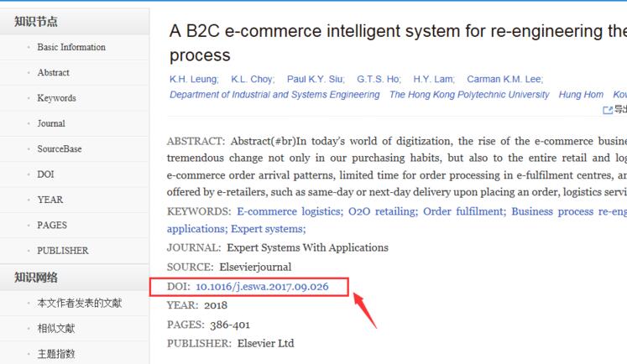Open Department of Industrial and Systems Engineering

coord(274,95)
